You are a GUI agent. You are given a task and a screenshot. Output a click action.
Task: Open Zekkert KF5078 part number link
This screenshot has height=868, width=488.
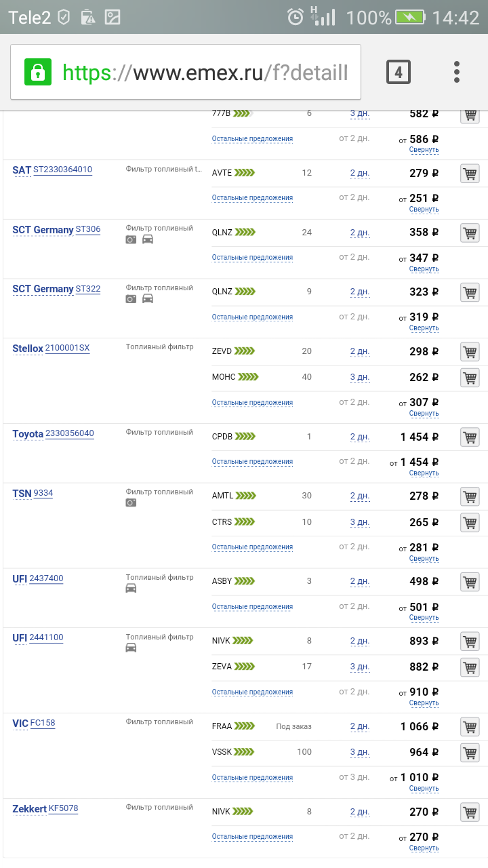(x=63, y=809)
